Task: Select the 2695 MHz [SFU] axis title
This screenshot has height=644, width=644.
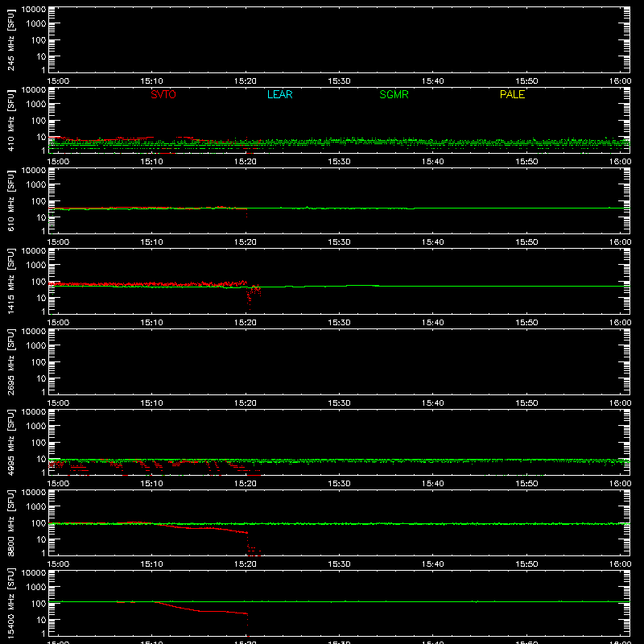Action: pyautogui.click(x=10, y=361)
